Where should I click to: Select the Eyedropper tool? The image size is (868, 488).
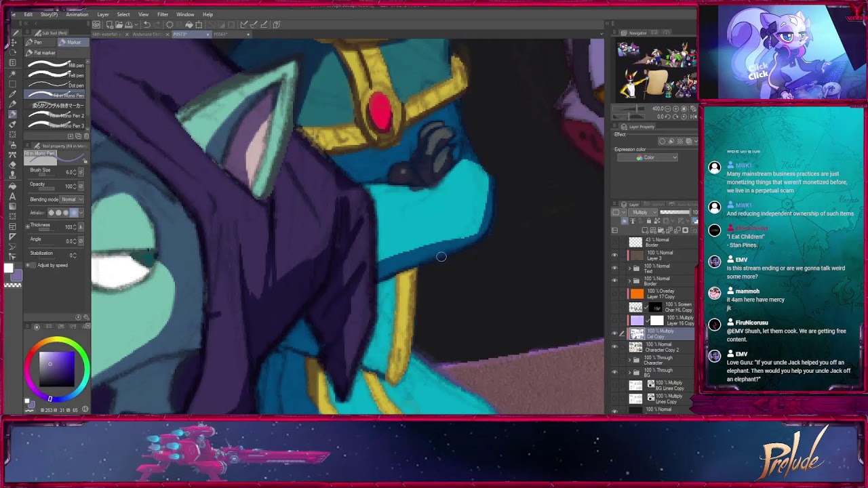pyautogui.click(x=12, y=94)
